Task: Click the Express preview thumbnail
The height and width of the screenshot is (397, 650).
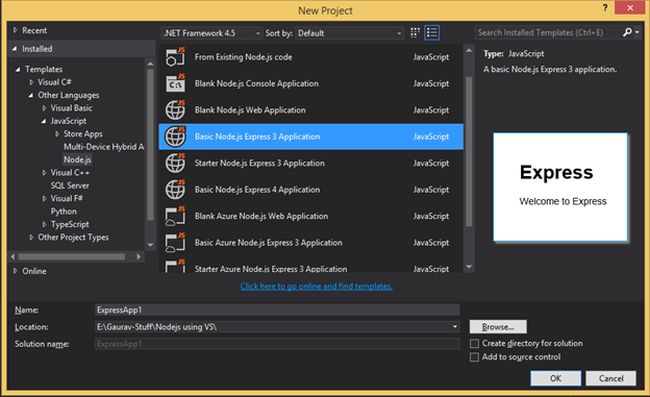Action: point(560,187)
